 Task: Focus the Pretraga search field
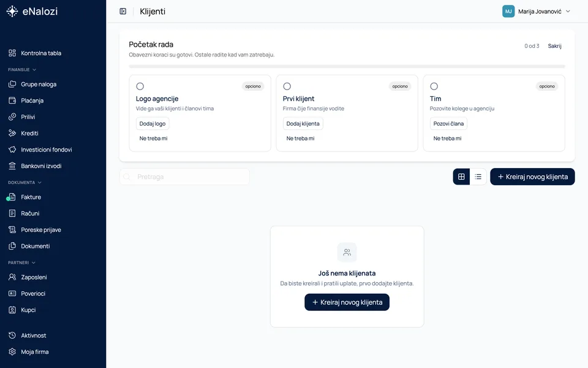(184, 177)
